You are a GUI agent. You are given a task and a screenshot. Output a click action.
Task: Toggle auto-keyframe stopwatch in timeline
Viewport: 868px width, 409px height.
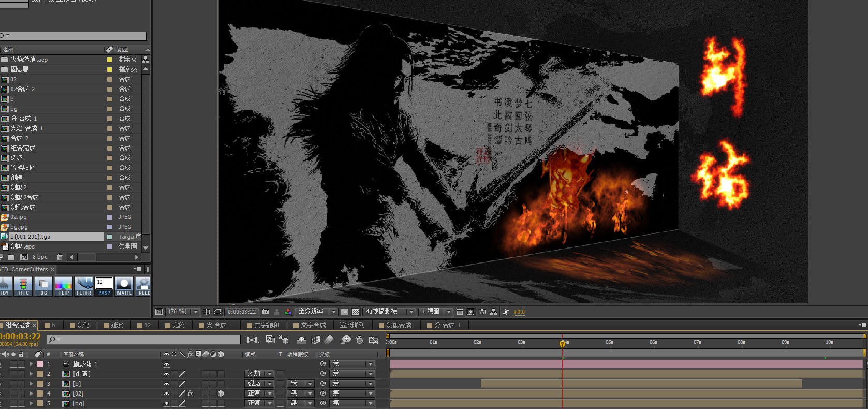coord(359,340)
